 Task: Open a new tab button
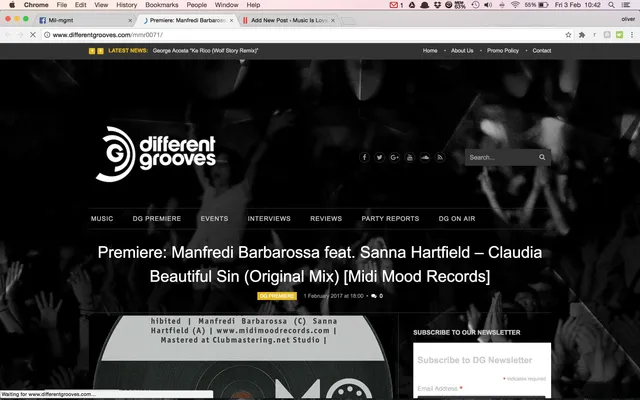(x=348, y=20)
